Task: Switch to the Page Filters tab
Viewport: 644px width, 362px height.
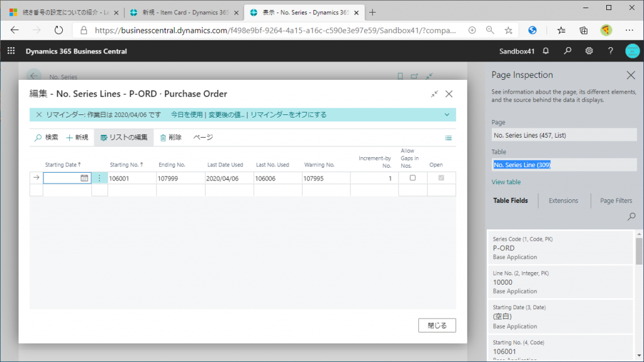Action: [x=616, y=200]
